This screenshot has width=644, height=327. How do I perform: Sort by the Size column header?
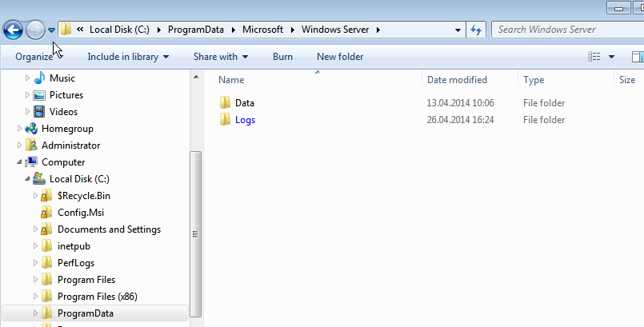(x=629, y=80)
